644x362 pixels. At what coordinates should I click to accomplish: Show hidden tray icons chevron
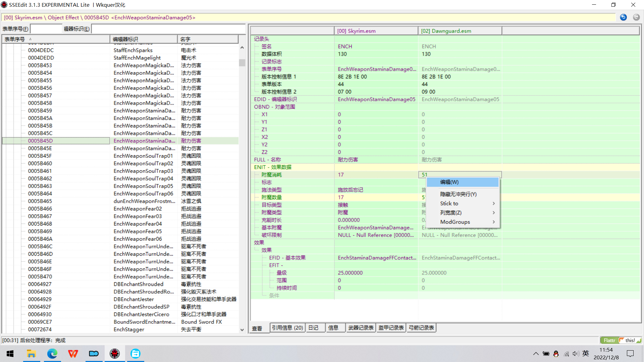536,354
